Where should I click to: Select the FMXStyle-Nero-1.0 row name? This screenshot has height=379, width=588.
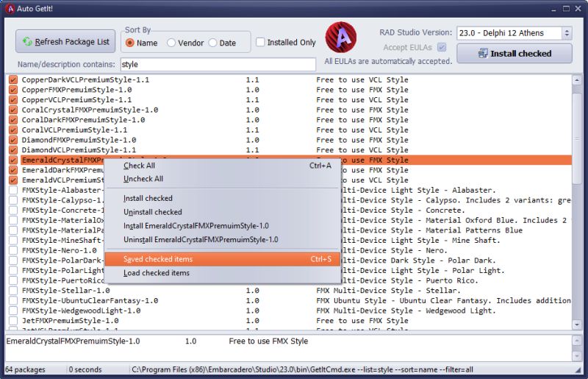tap(60, 250)
